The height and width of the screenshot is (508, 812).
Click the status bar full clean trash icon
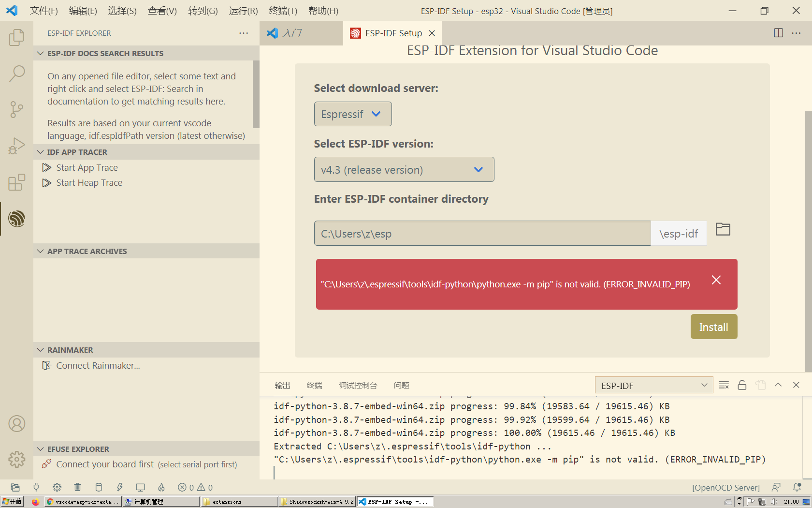pos(77,487)
